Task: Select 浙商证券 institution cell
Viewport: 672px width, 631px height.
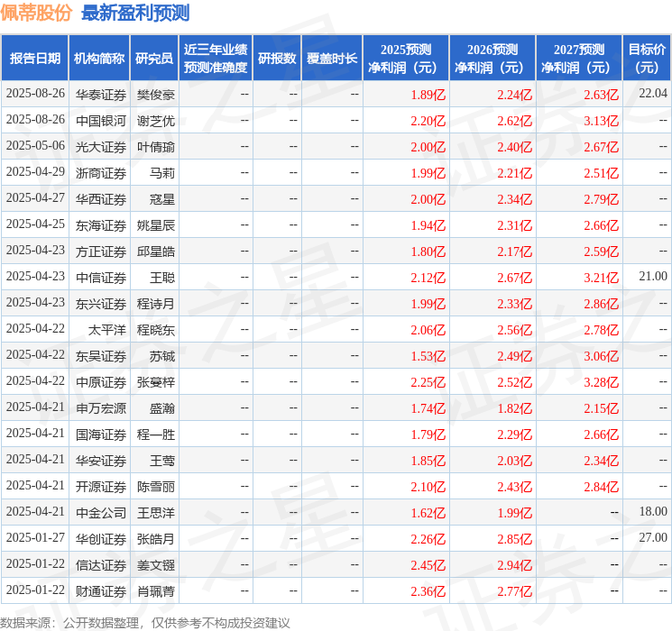Action: click(101, 173)
